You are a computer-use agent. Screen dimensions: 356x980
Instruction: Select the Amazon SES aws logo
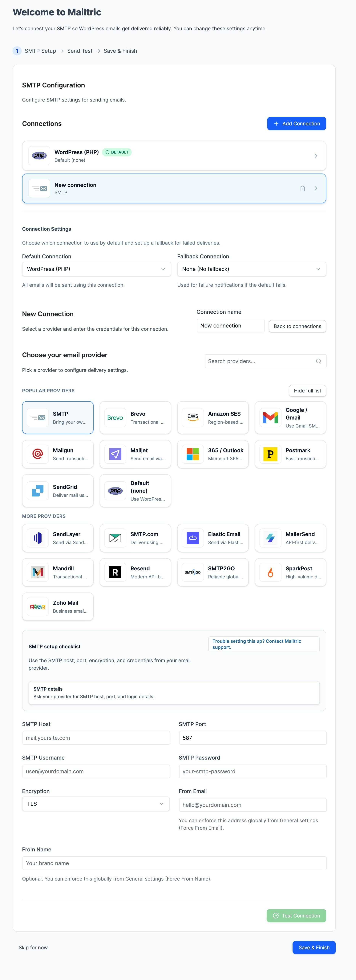click(193, 418)
